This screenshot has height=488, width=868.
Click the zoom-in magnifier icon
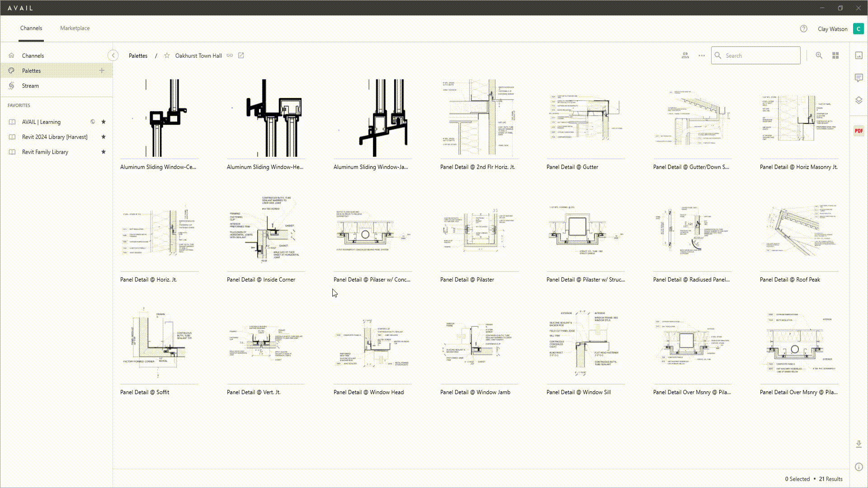pyautogui.click(x=819, y=56)
